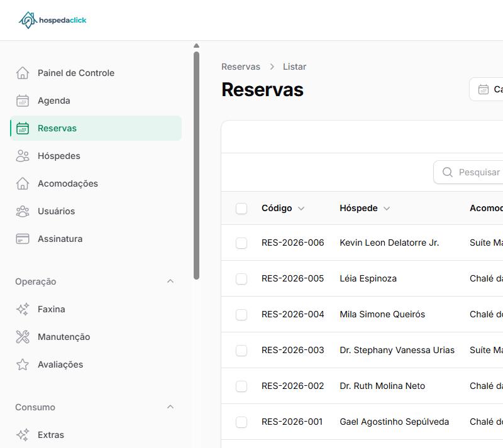Click the Manutenção wrench icon
This screenshot has width=503, height=448.
pyautogui.click(x=23, y=337)
